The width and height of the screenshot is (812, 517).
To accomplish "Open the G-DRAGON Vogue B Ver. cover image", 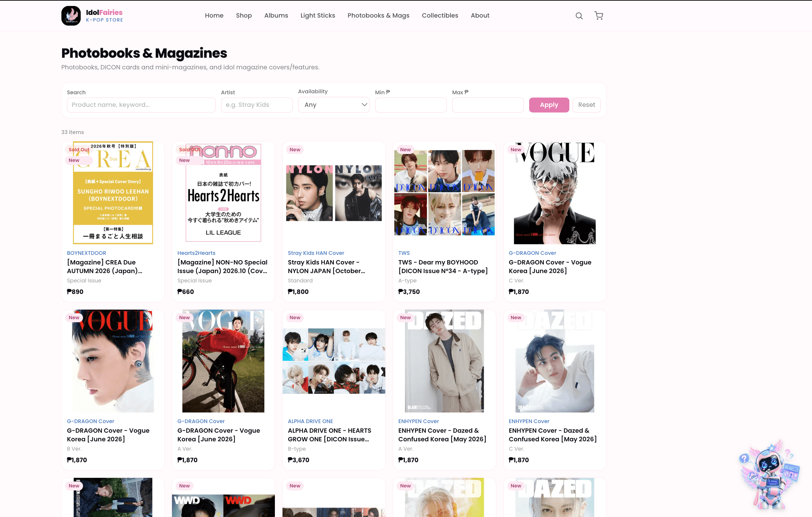I will point(113,361).
